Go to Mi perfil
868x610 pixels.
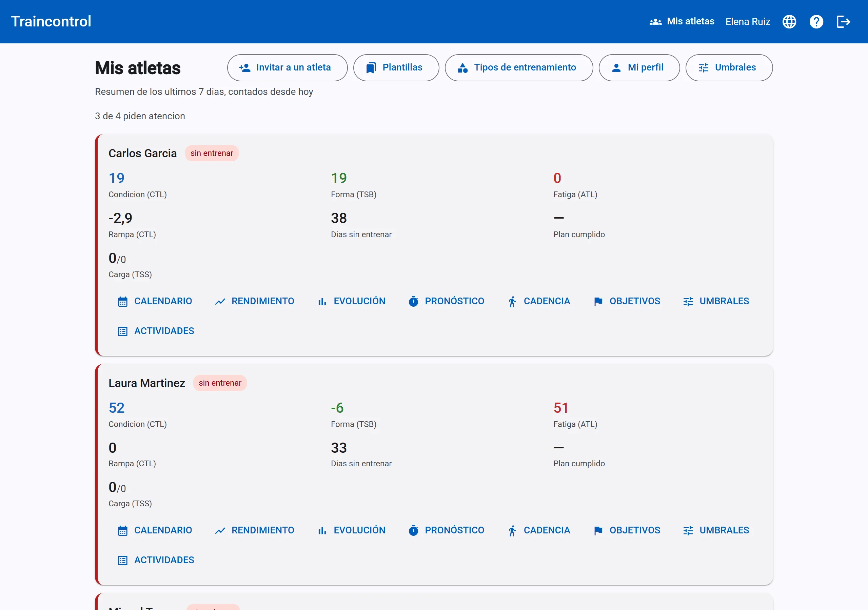coord(639,68)
